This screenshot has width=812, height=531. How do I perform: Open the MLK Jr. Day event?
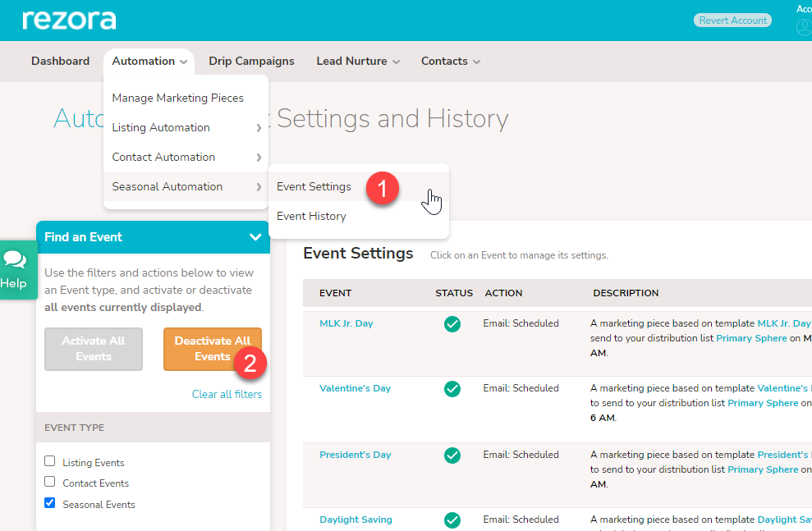(x=346, y=323)
